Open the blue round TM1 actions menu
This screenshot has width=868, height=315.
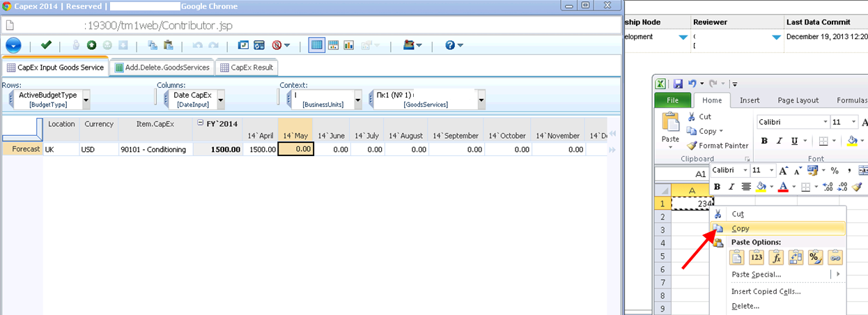click(13, 45)
